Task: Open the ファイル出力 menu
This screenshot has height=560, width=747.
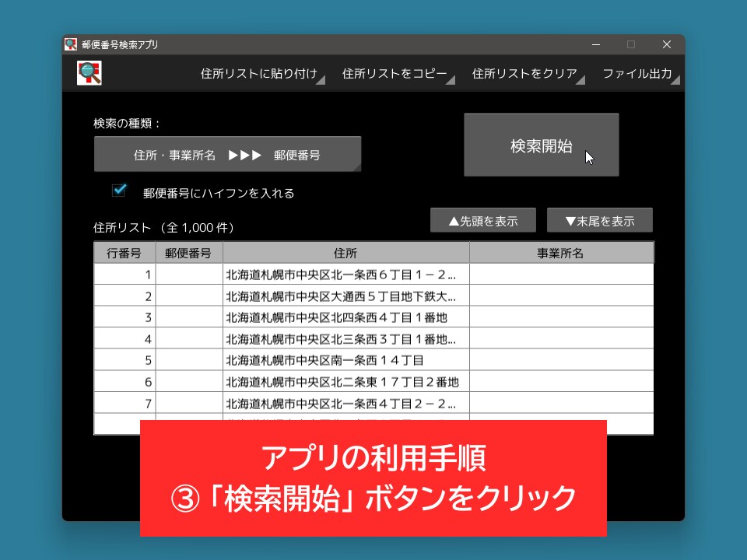Action: [640, 74]
